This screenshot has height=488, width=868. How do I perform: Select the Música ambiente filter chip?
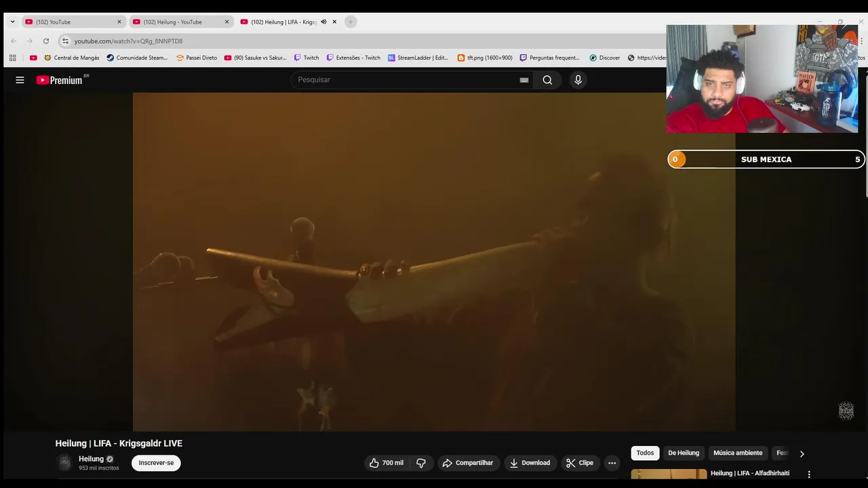pos(738,453)
